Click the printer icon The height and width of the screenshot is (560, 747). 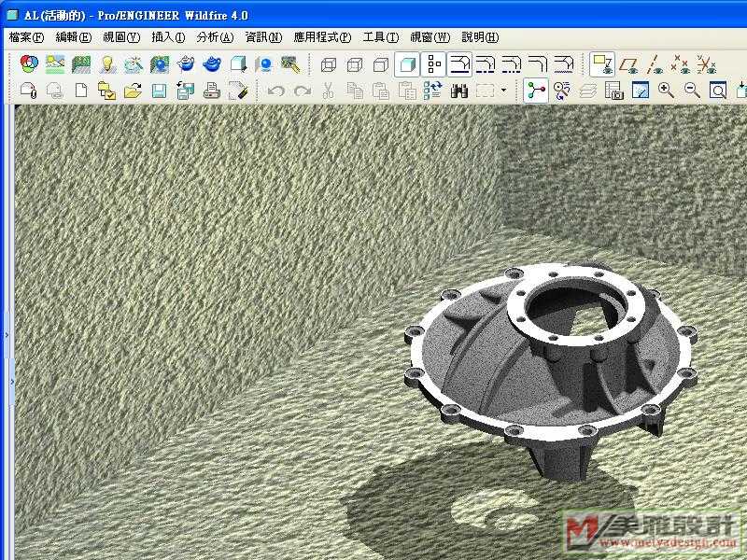[212, 91]
